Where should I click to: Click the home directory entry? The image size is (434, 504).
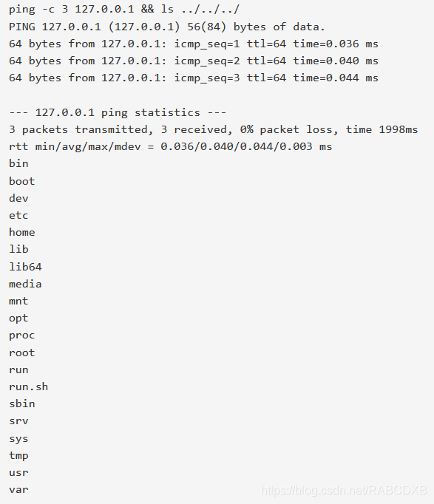22,232
